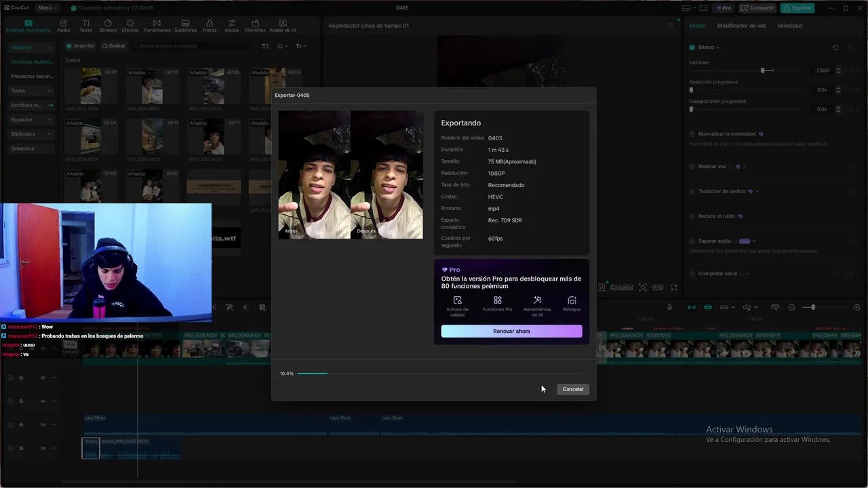This screenshot has width=868, height=488.
Task: Enable Normalizar la intensidad
Action: (692, 134)
